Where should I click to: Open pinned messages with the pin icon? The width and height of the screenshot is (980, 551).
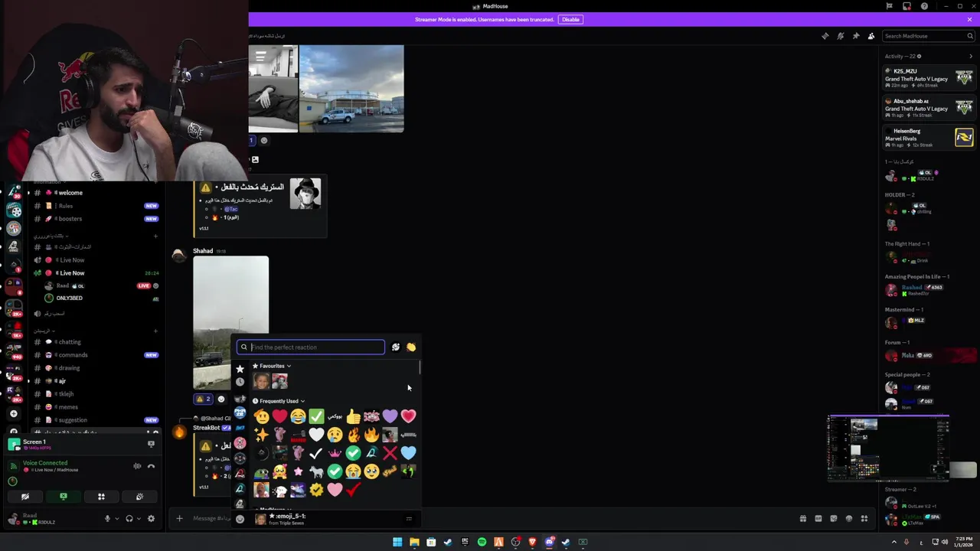coord(855,36)
